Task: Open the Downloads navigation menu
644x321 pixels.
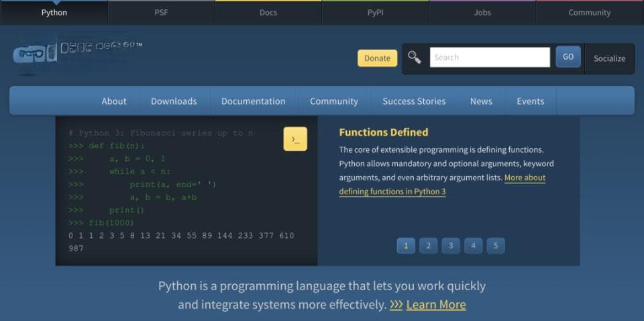Action: [174, 101]
